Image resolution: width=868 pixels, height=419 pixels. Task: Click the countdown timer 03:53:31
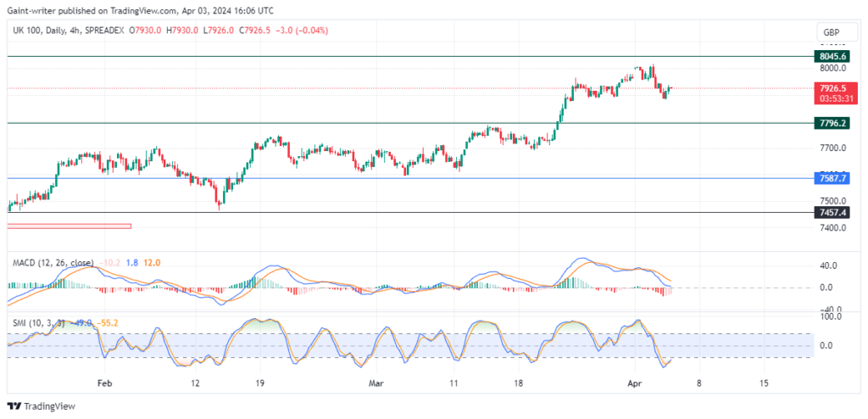point(835,98)
